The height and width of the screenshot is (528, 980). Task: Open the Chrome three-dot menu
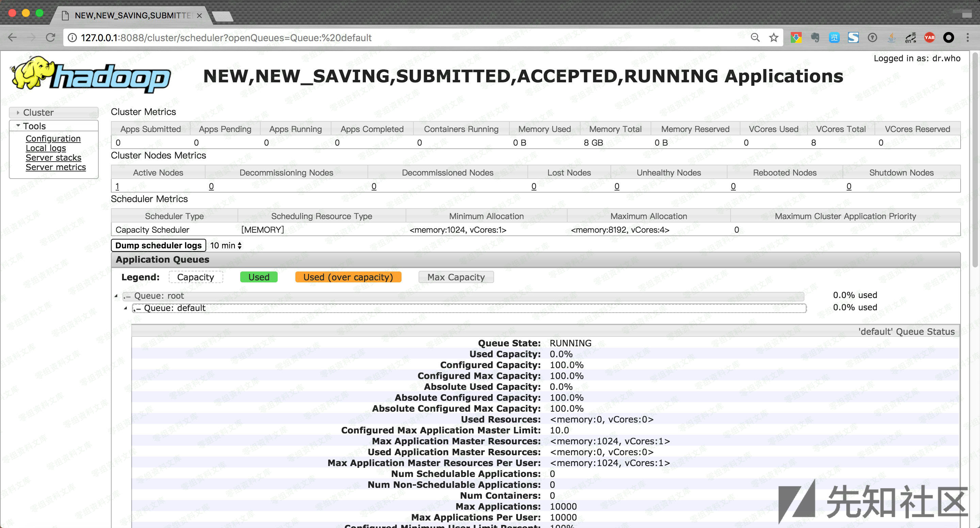point(967,37)
